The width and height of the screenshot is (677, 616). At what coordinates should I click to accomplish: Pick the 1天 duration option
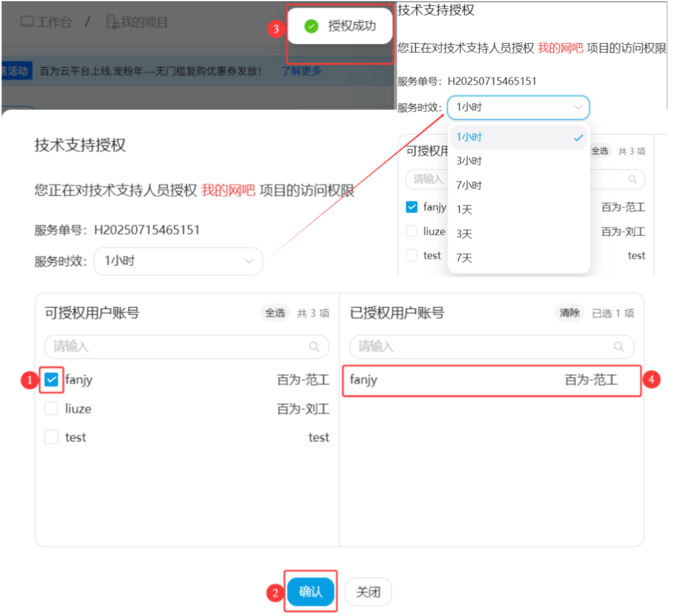point(465,210)
